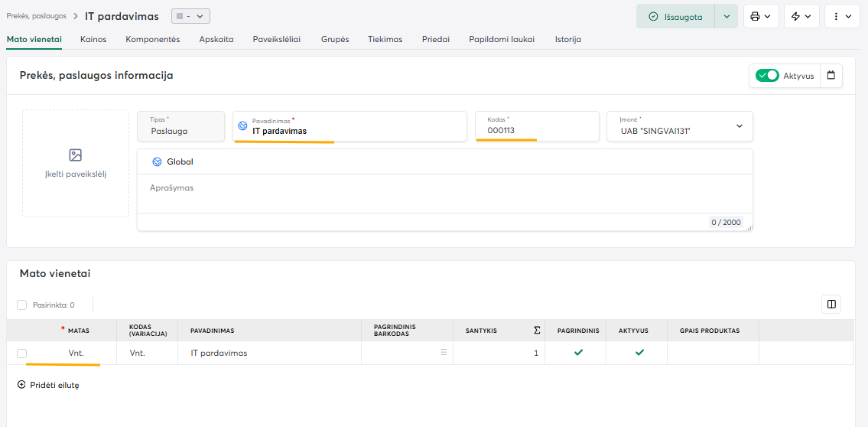The image size is (868, 427).
Task: Click the calendar icon beside Aktyvus
Action: pos(831,75)
